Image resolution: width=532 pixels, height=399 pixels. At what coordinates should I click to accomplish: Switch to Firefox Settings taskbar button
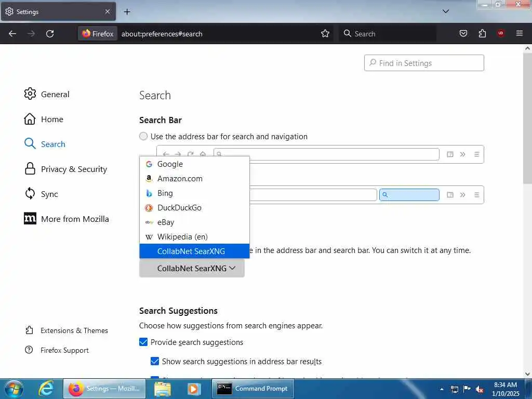104,389
